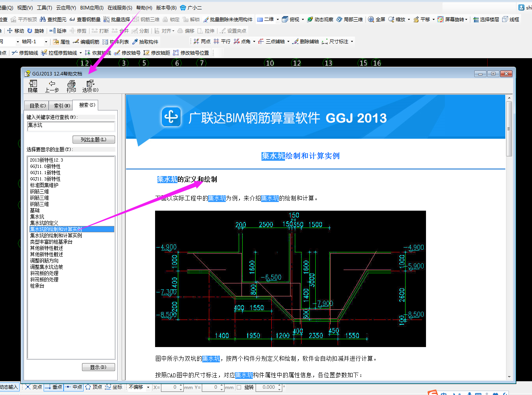Screen dimensions: 532x395
Task: Select topic 调整集水坑边坡 in list
Action: coord(46,267)
